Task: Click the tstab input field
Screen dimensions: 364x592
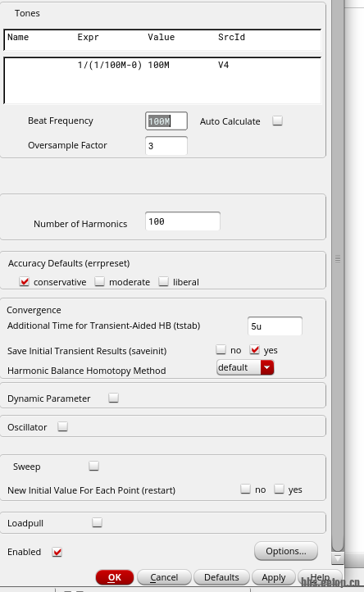Action: (x=275, y=326)
